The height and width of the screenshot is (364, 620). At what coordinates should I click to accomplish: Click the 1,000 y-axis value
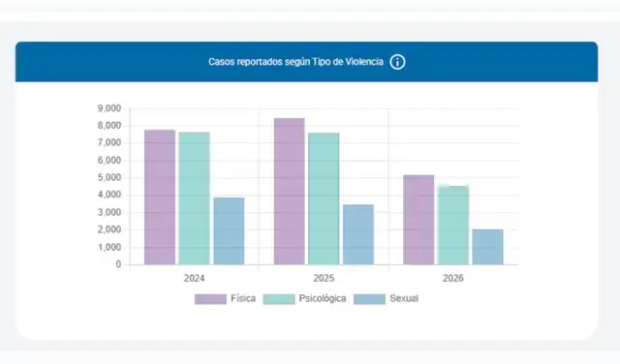point(109,248)
